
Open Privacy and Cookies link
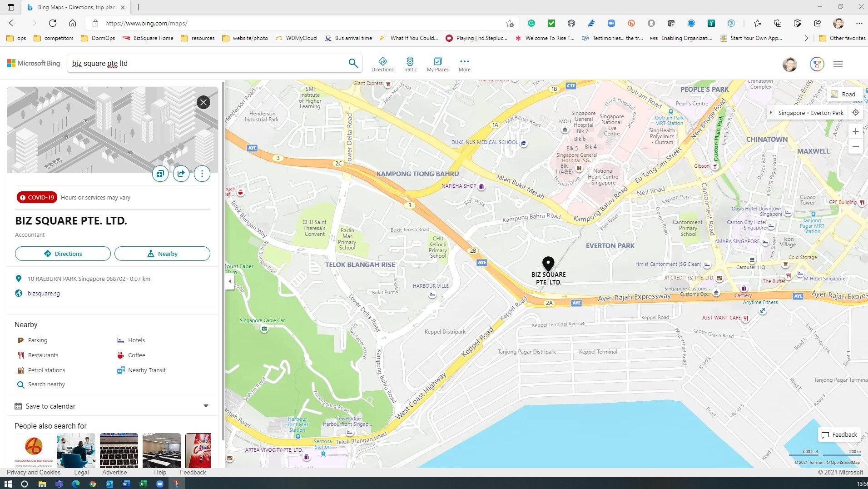pos(34,472)
